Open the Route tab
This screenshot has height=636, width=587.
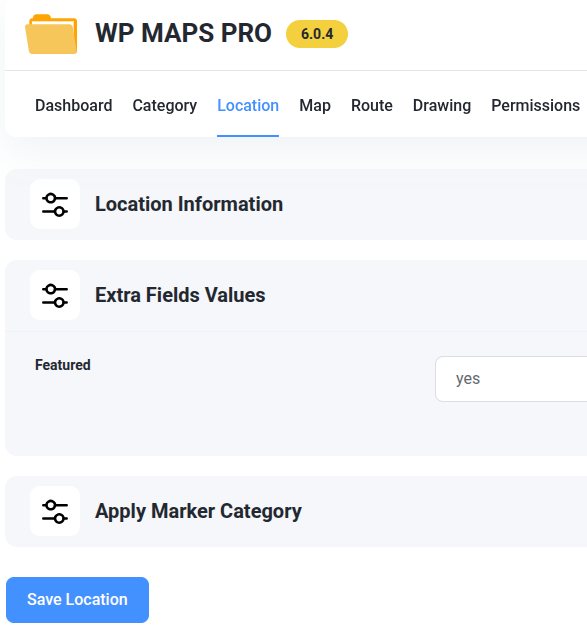pyautogui.click(x=372, y=105)
